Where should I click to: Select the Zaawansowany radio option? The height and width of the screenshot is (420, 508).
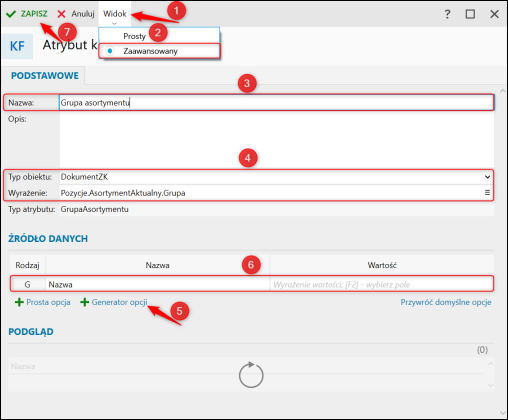click(109, 51)
